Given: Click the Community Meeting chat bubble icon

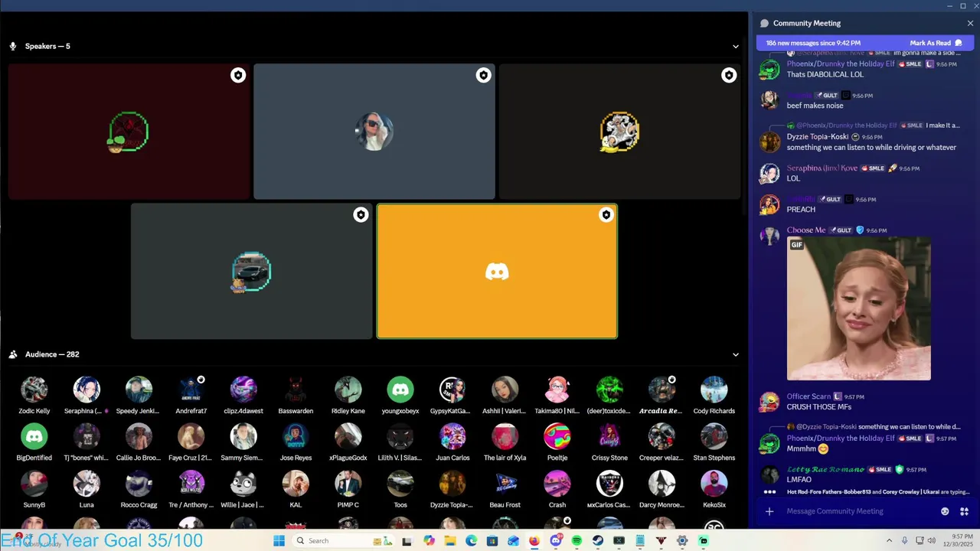Looking at the screenshot, I should click(x=764, y=23).
